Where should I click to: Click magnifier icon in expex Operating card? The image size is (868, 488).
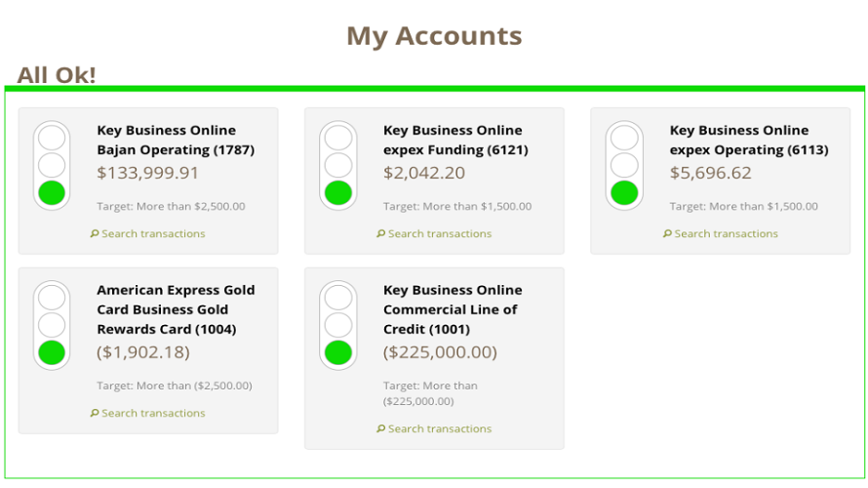[667, 234]
